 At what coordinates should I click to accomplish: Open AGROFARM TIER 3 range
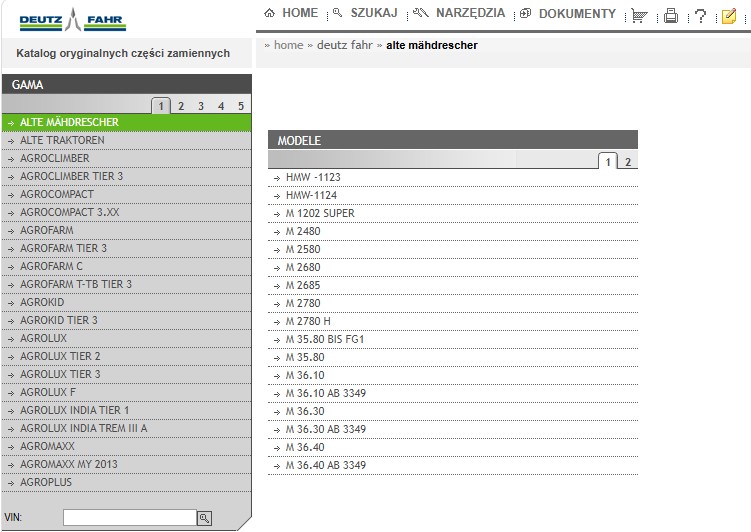pos(126,249)
